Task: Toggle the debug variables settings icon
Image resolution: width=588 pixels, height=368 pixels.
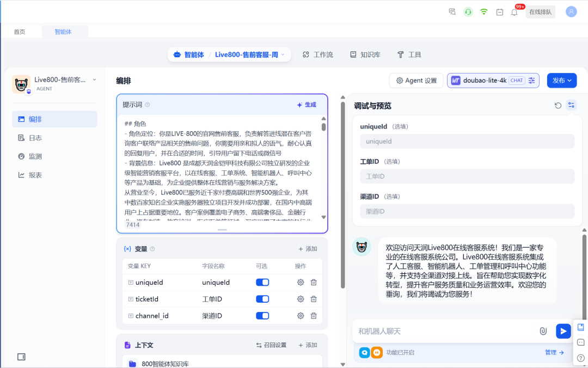Action: click(x=571, y=105)
